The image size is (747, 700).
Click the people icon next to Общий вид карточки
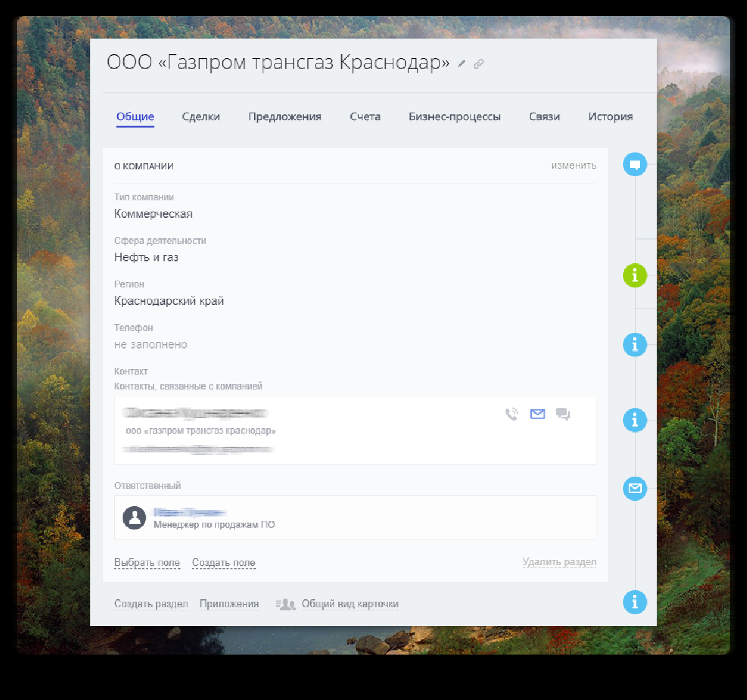pyautogui.click(x=286, y=604)
